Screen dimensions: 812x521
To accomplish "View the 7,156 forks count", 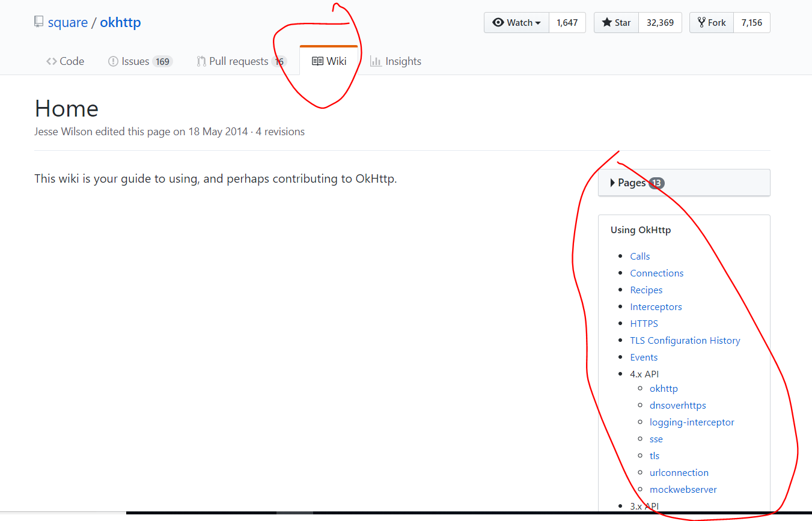I will [751, 23].
